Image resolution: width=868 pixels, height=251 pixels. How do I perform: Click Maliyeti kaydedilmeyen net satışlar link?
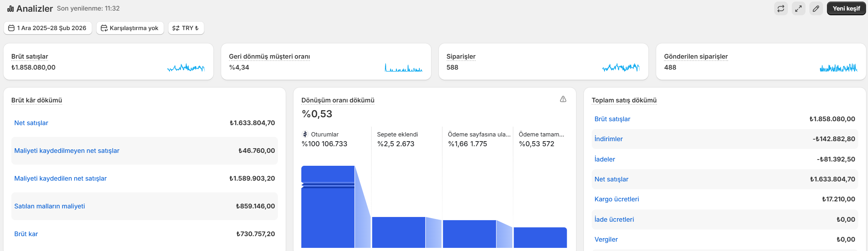coord(67,151)
